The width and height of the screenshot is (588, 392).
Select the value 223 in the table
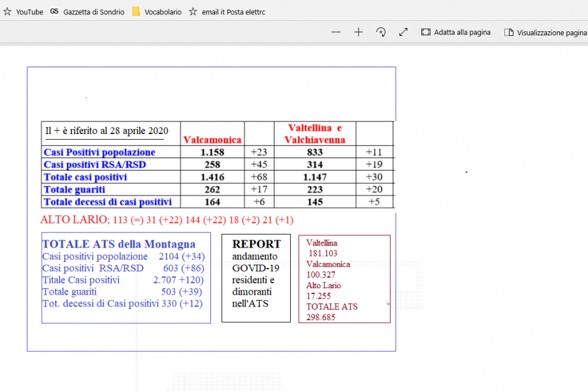click(x=315, y=189)
